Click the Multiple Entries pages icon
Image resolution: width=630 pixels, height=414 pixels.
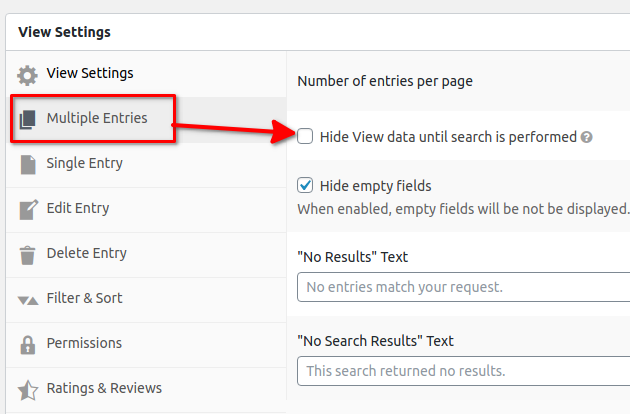[x=28, y=120]
